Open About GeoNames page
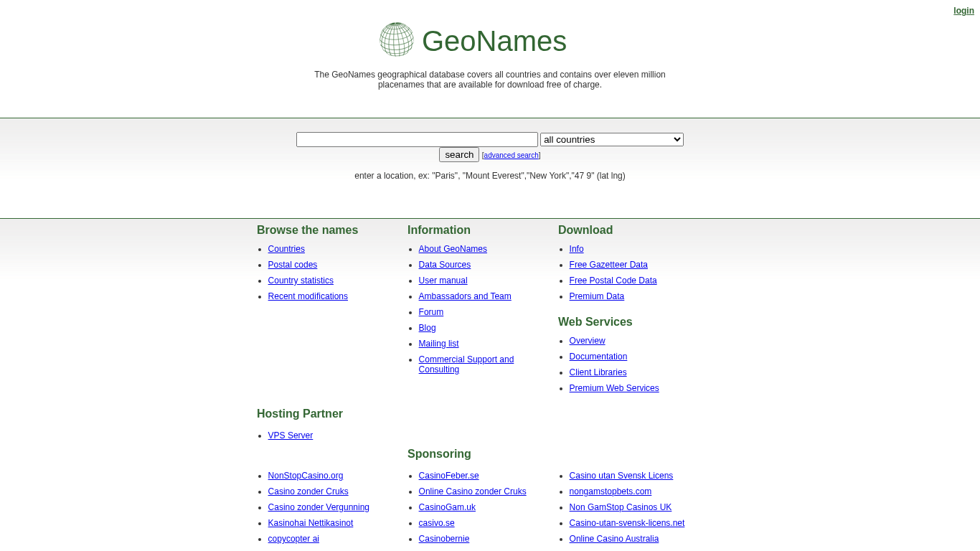Viewport: 980px width, 551px height. (x=453, y=249)
